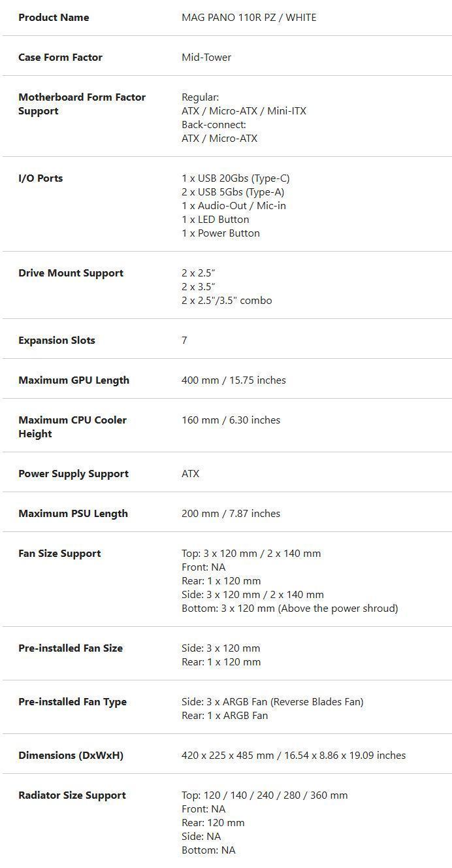The width and height of the screenshot is (452, 868).
Task: Click the Motherboard Form Factor Support label
Action: [82, 104]
